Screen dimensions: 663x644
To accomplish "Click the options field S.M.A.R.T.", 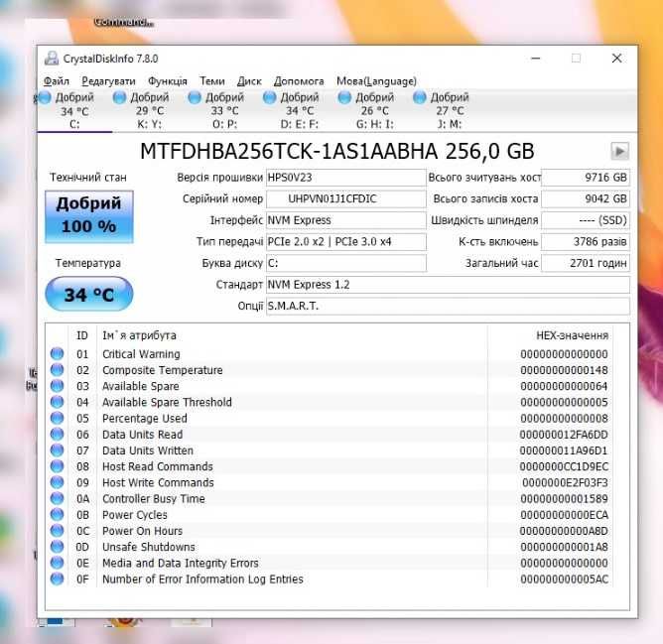I will [448, 306].
